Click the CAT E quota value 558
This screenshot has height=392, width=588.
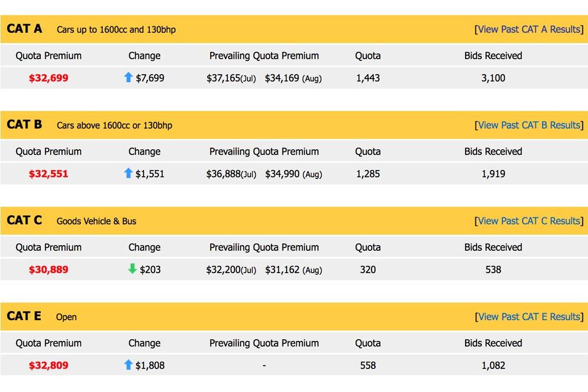[x=367, y=366]
